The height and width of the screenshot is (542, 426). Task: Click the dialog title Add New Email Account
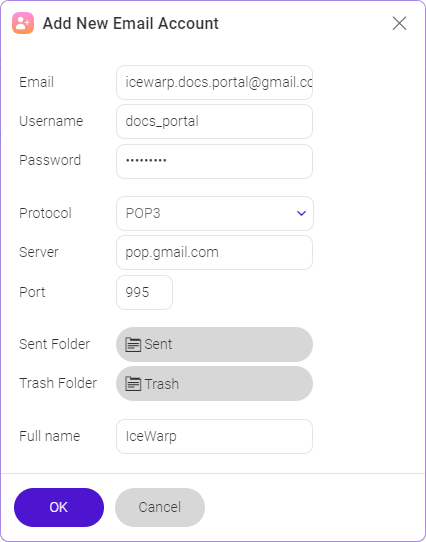131,24
